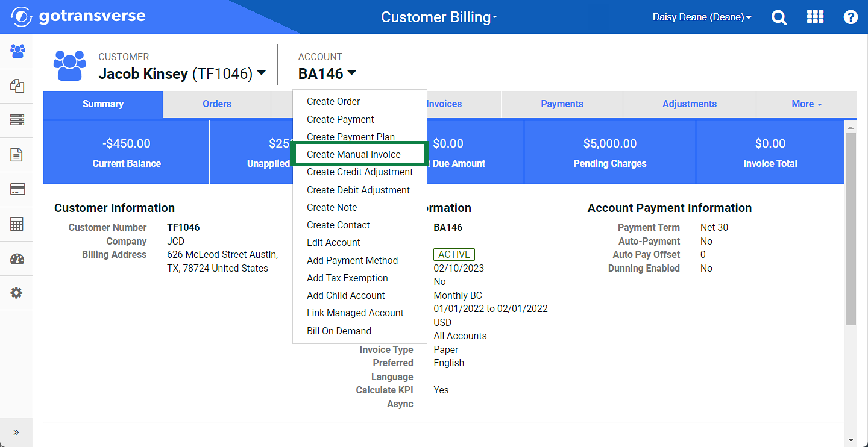Click the $0.00 Invoice Total tile
The image size is (868, 447).
click(x=770, y=152)
